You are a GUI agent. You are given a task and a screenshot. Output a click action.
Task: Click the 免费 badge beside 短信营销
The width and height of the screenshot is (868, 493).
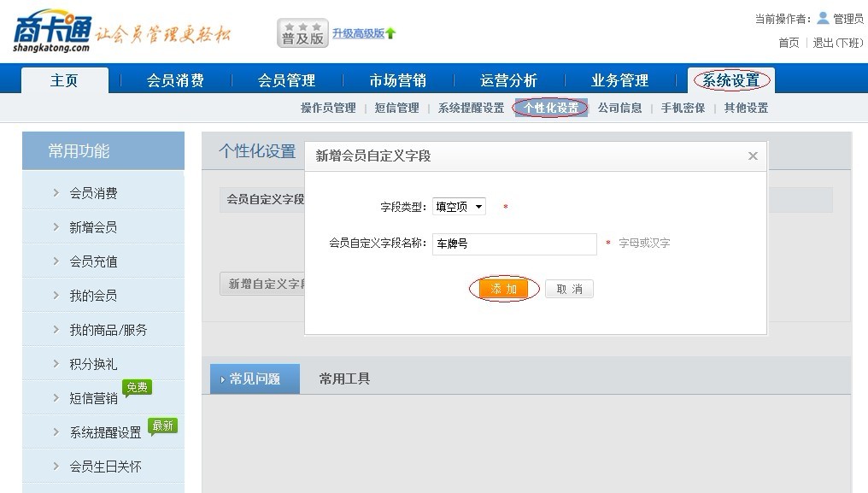tap(137, 388)
